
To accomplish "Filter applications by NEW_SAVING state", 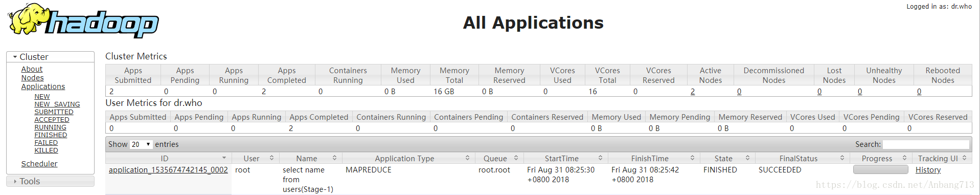I will pyautogui.click(x=57, y=104).
